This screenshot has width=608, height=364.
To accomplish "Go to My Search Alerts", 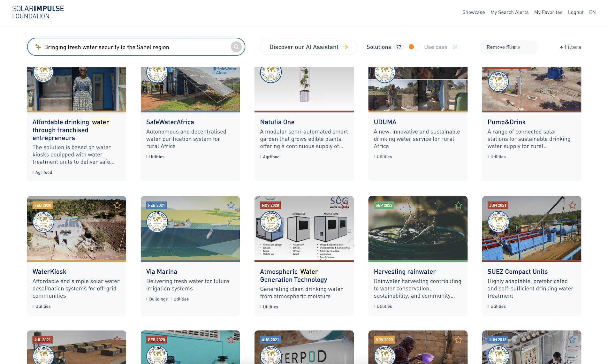I will 509,12.
